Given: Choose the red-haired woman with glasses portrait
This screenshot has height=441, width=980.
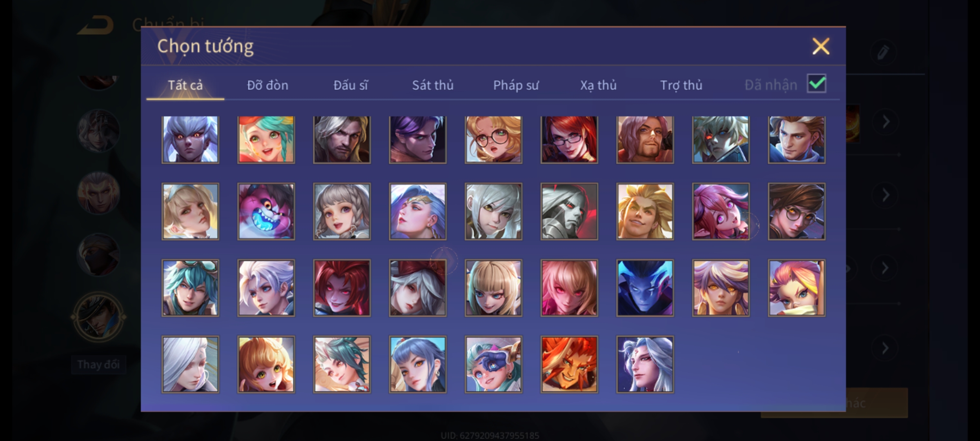Looking at the screenshot, I should (569, 139).
